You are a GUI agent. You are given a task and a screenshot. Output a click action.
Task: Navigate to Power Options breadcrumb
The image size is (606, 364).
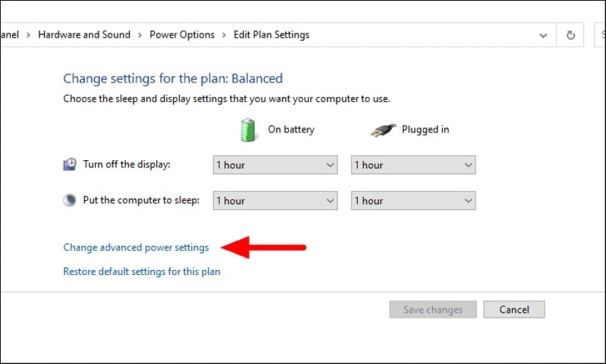(x=182, y=35)
